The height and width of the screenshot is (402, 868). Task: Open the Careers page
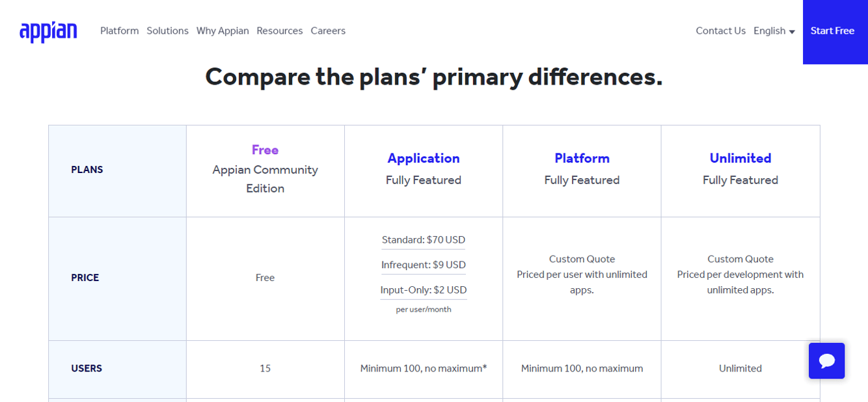click(x=328, y=31)
